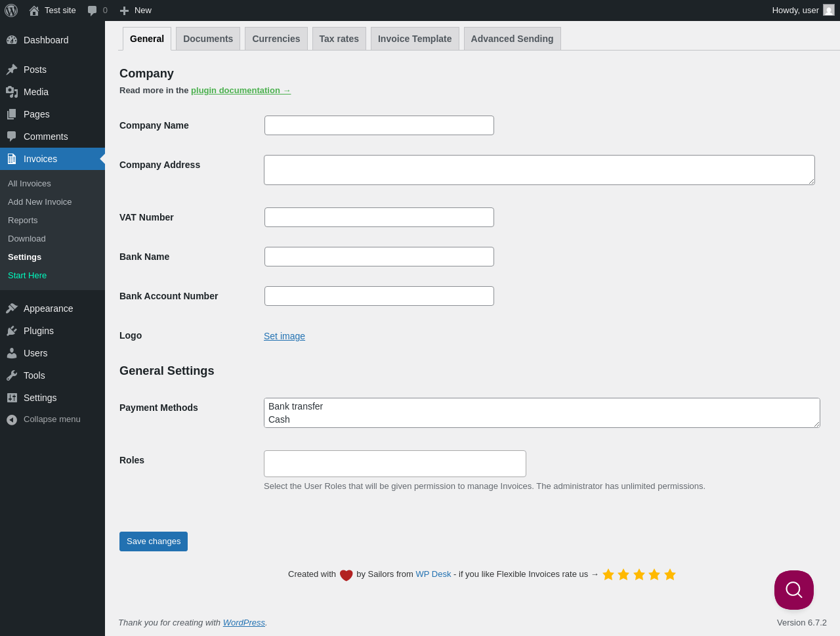Click the WordPress logo icon
This screenshot has width=840, height=636.
coord(11,11)
